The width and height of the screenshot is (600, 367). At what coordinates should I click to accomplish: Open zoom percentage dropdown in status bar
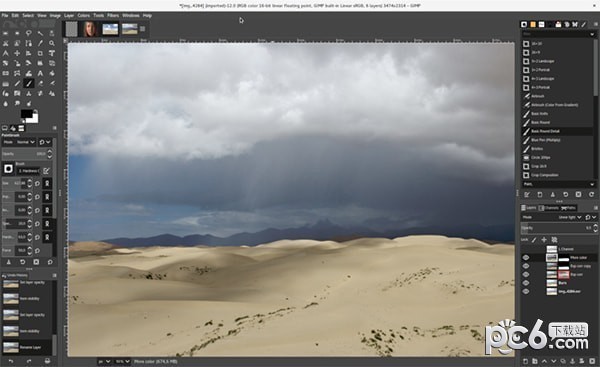pos(122,361)
